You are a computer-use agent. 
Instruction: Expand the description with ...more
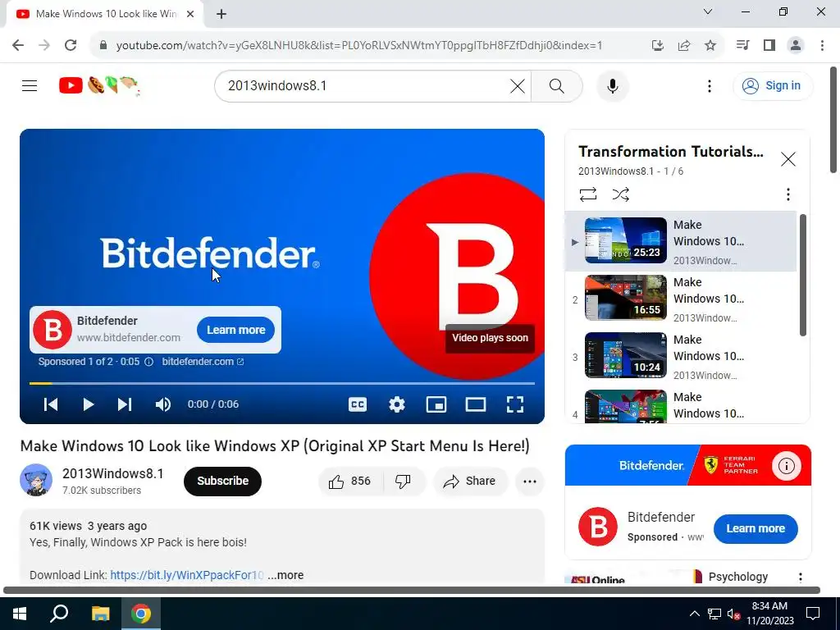[x=285, y=575]
